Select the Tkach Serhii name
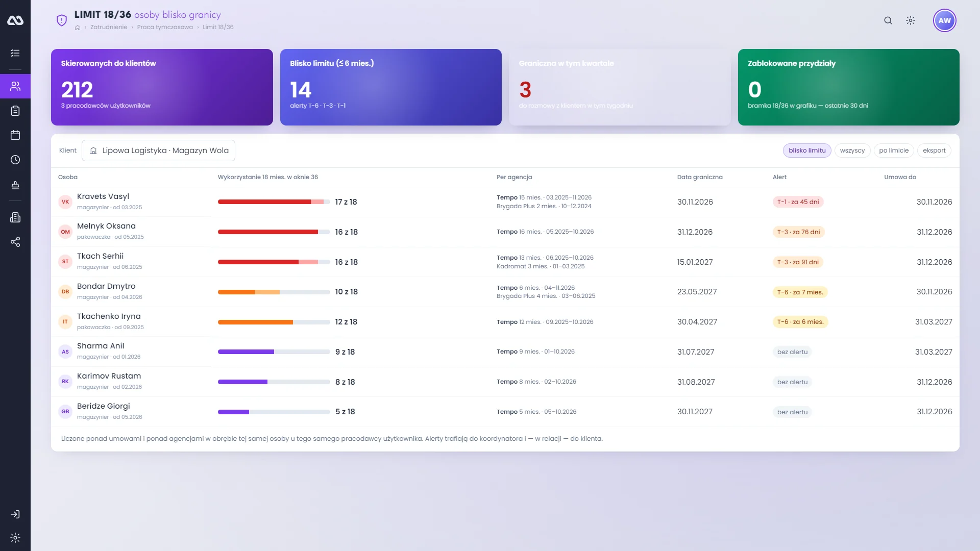This screenshot has height=551, width=980. (x=100, y=256)
